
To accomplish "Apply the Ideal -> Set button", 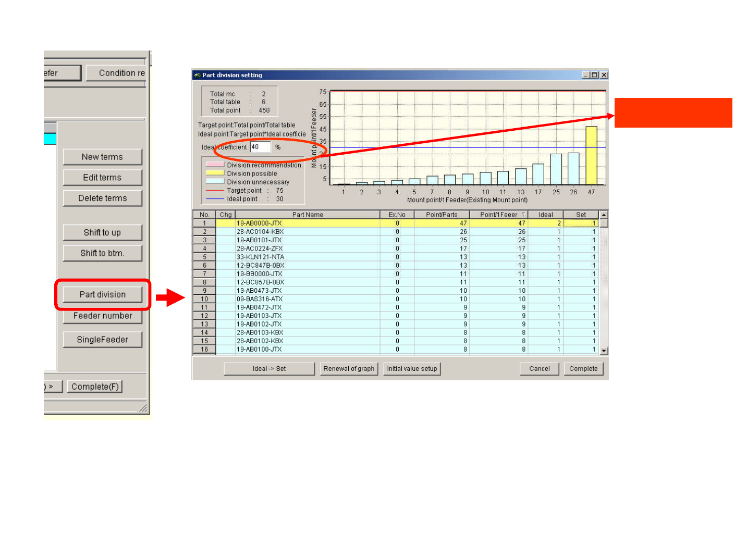I will point(269,369).
